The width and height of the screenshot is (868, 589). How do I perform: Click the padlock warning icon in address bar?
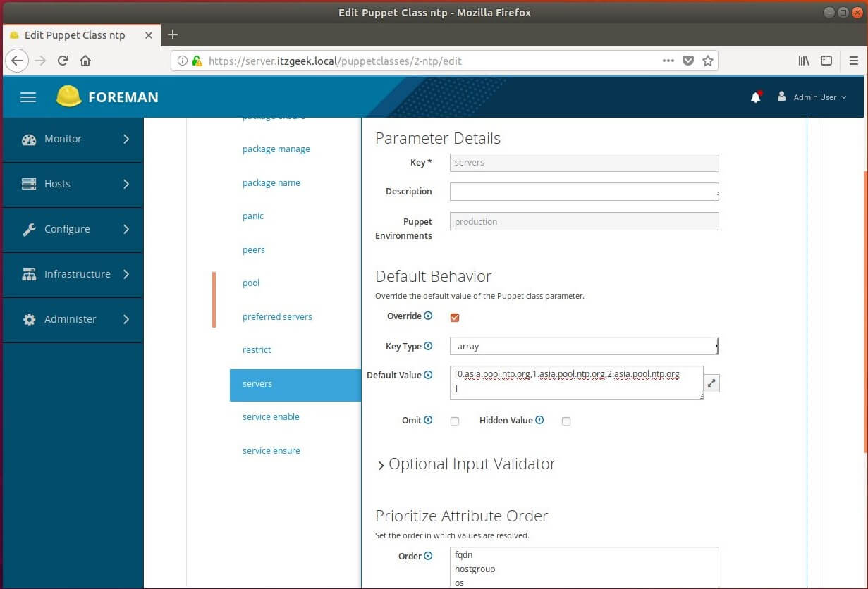[197, 61]
